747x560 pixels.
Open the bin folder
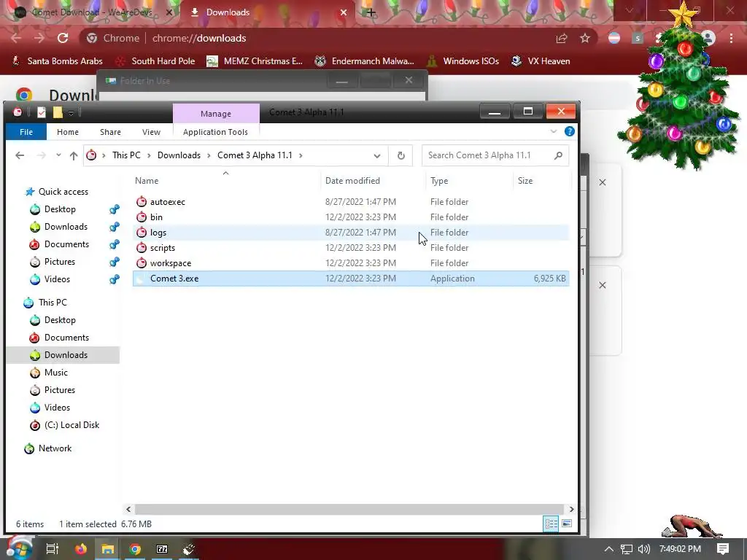click(156, 217)
